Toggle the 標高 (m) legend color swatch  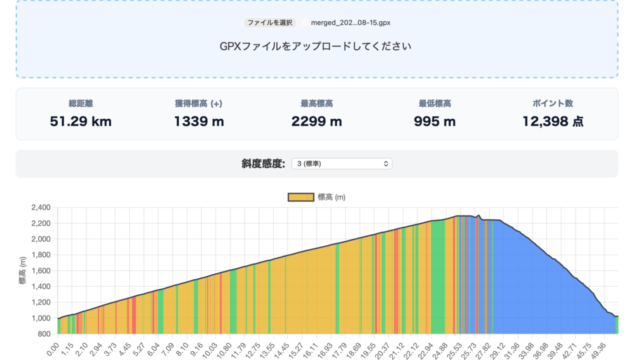301,197
